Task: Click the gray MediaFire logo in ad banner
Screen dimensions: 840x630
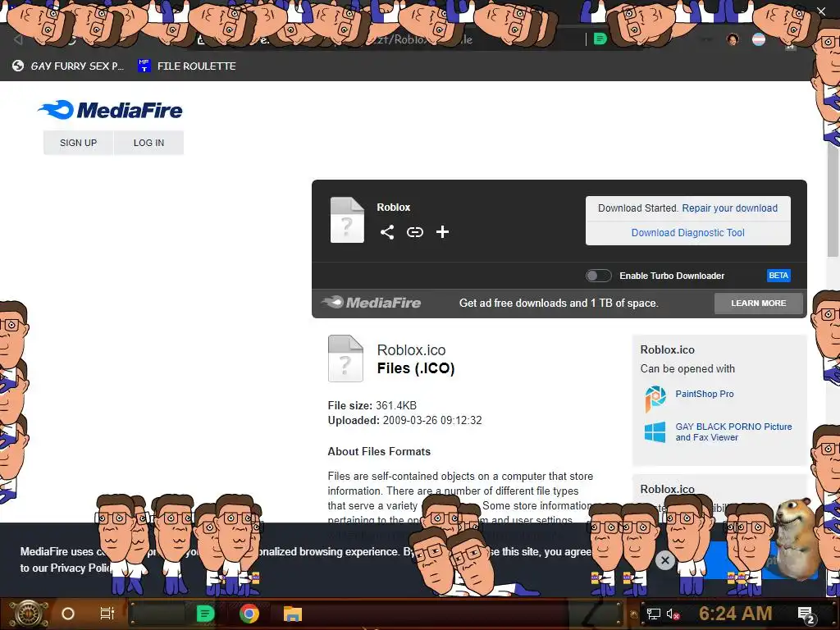Action: pos(372,303)
